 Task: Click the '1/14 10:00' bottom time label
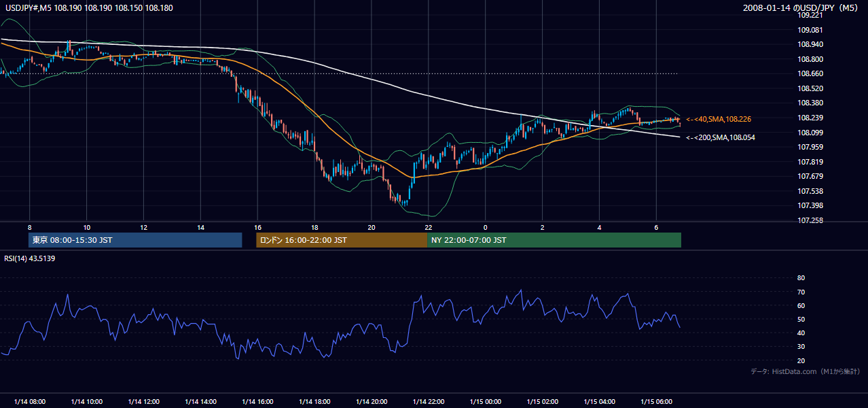point(86,402)
